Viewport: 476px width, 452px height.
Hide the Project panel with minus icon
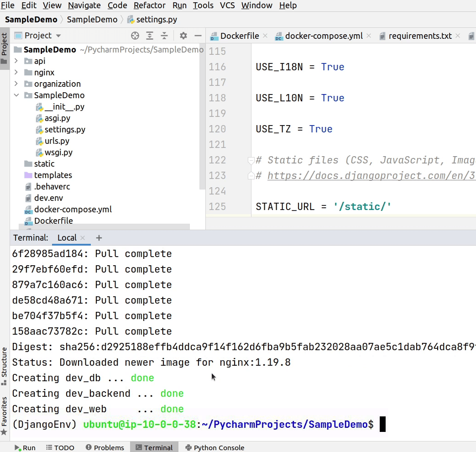point(198,36)
